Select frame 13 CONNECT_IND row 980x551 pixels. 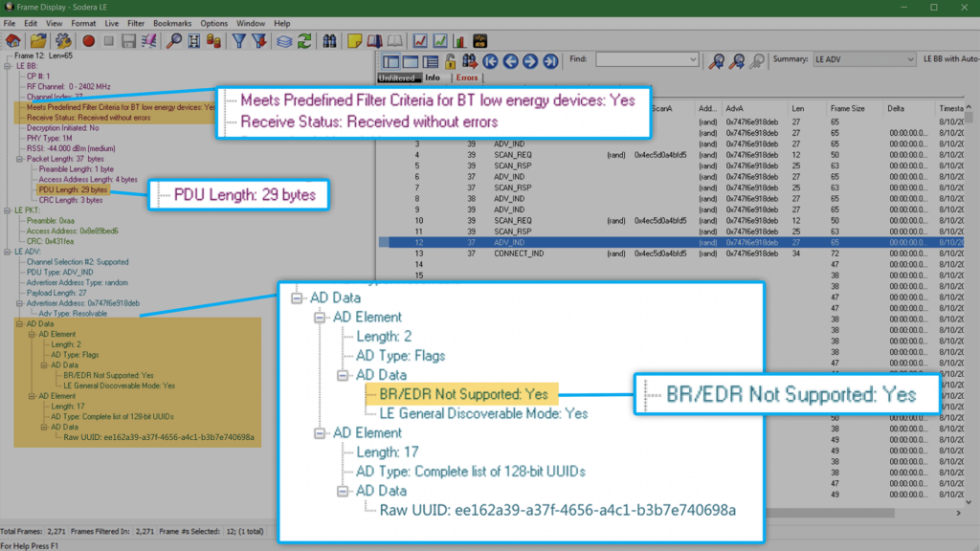tap(671, 253)
